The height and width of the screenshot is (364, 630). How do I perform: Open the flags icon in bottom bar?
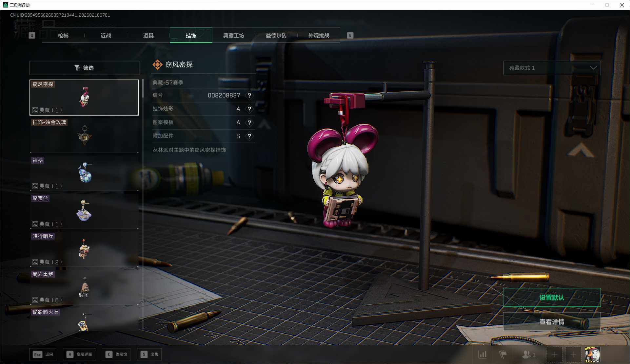pyautogui.click(x=502, y=355)
